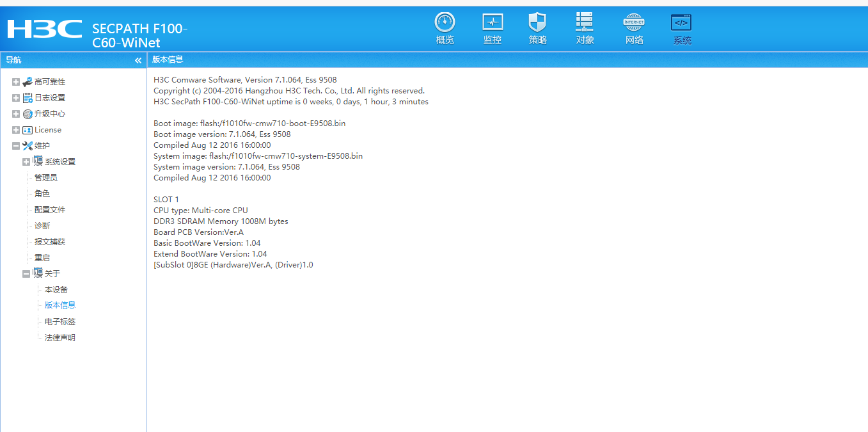
Task: Expand the License tree node
Action: click(16, 130)
